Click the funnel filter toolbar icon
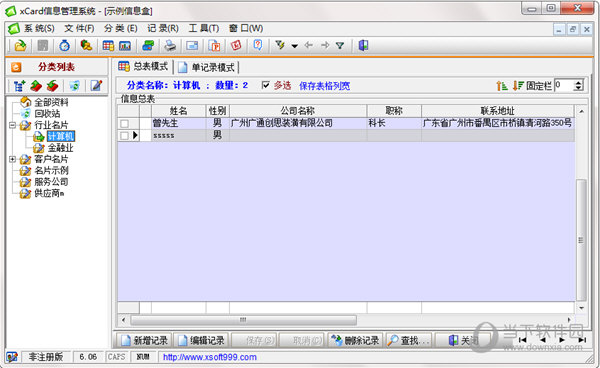The height and width of the screenshot is (368, 600). click(x=339, y=46)
